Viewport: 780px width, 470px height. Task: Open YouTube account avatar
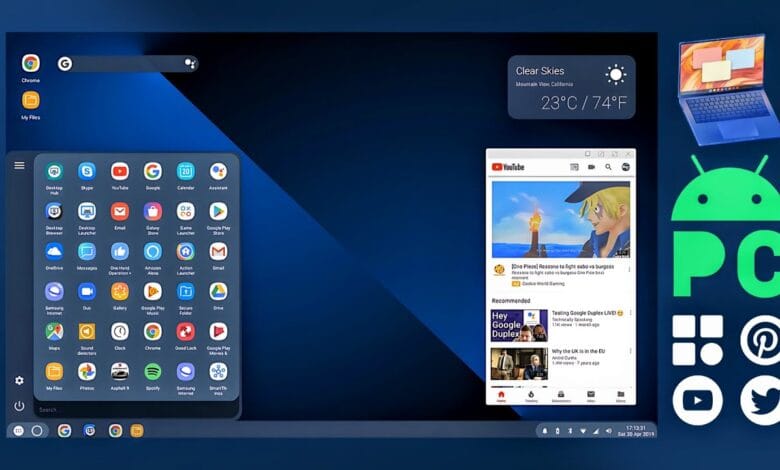click(x=626, y=167)
